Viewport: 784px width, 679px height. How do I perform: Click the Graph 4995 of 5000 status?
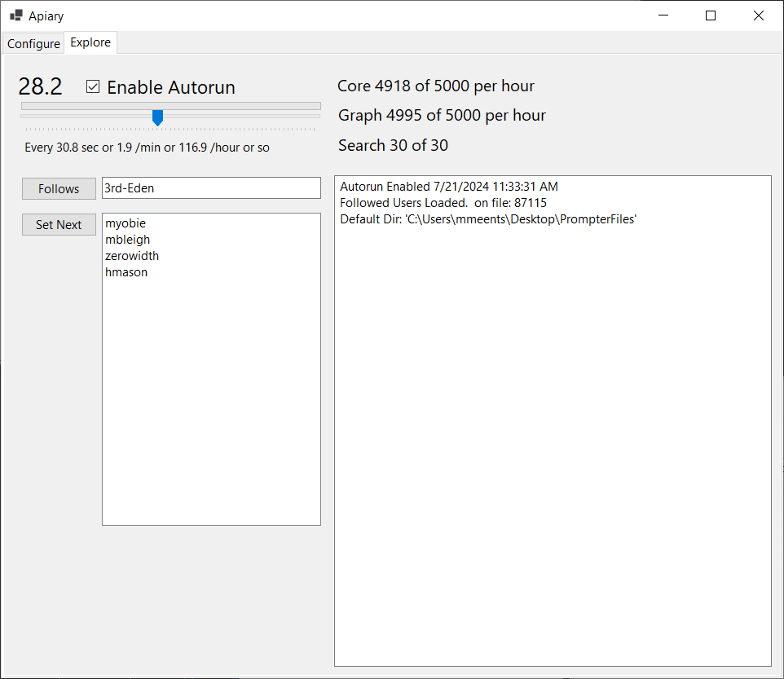click(442, 115)
